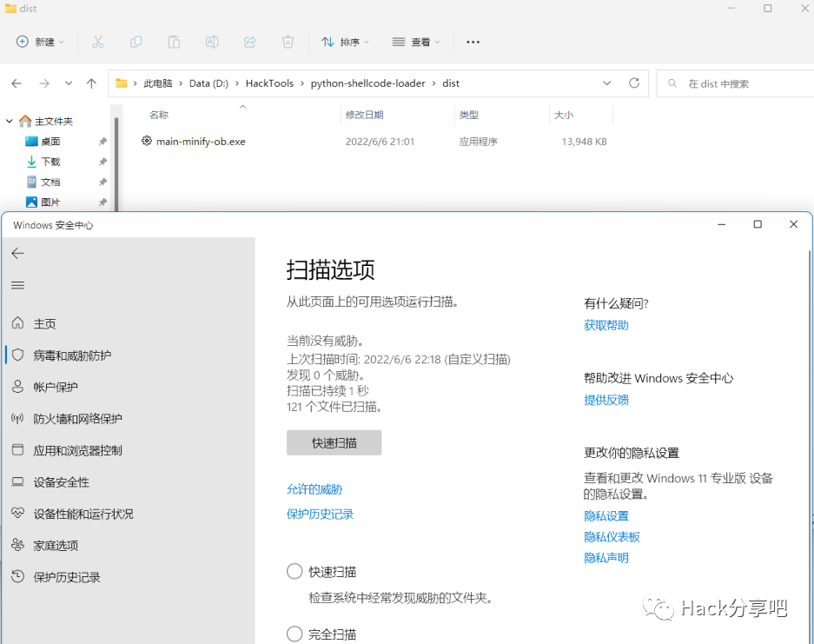Go up one folder level in Explorer
814x644 pixels.
91,83
